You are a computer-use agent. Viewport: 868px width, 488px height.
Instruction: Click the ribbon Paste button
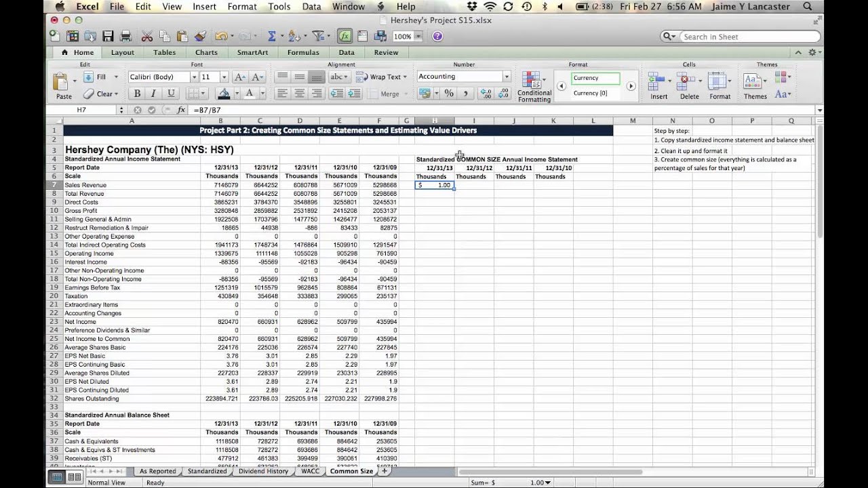62,86
